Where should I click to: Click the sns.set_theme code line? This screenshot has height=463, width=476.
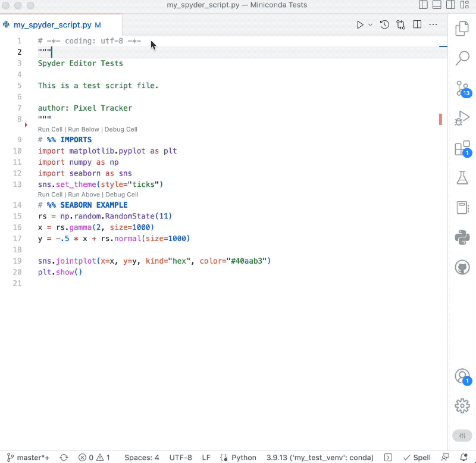click(101, 184)
